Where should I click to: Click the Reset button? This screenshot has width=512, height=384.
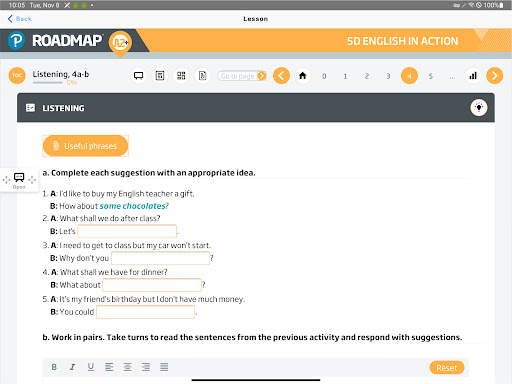[x=447, y=368]
